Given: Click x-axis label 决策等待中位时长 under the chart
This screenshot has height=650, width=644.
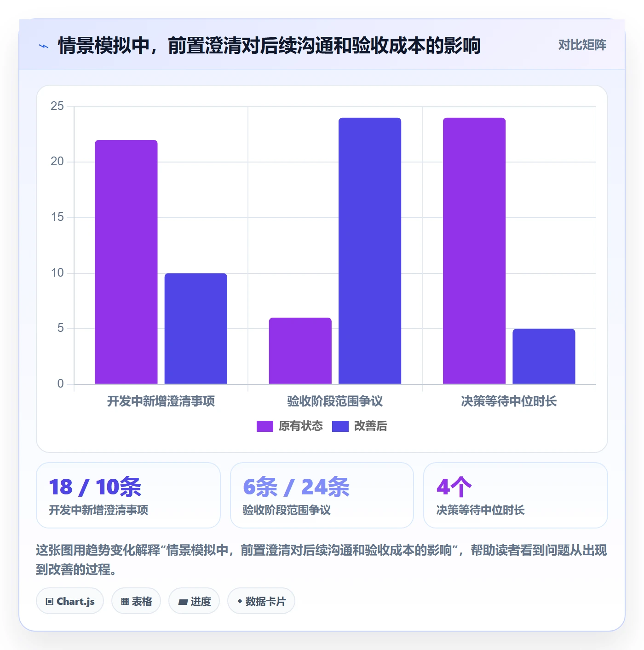Looking at the screenshot, I should coord(509,401).
